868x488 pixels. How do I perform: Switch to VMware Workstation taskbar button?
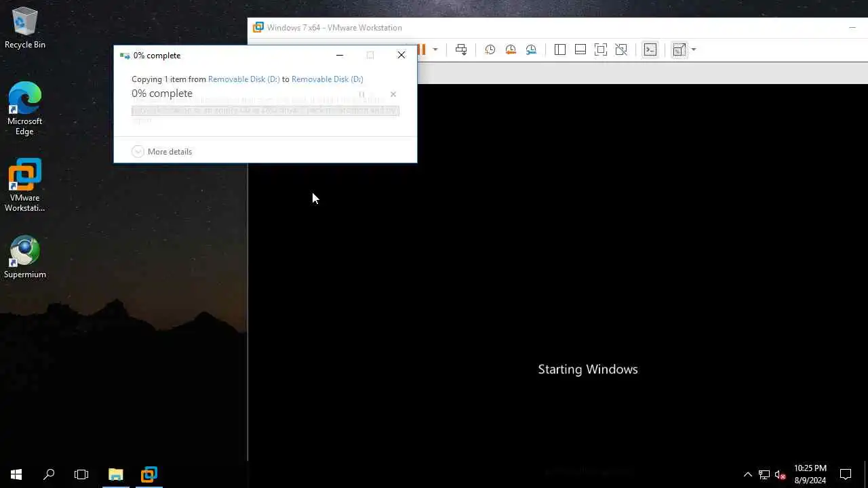coord(149,474)
